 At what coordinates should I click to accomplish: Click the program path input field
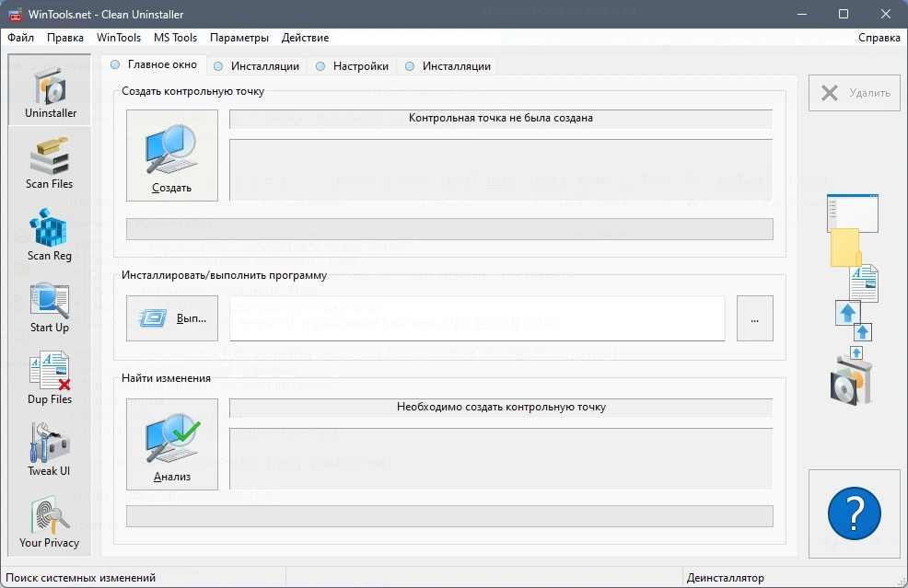pyautogui.click(x=477, y=318)
